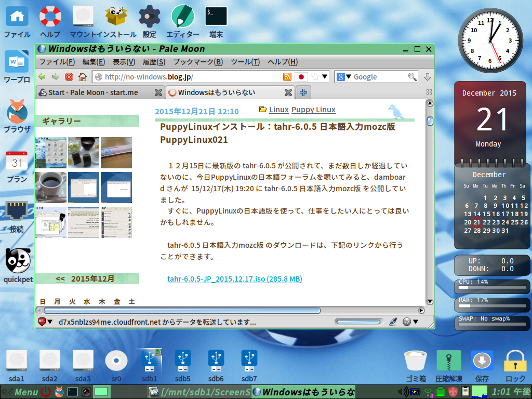Image resolution: width=532 pixels, height=399 pixels.
Task: Open the ヘルプ(H) menu
Action: (x=283, y=62)
